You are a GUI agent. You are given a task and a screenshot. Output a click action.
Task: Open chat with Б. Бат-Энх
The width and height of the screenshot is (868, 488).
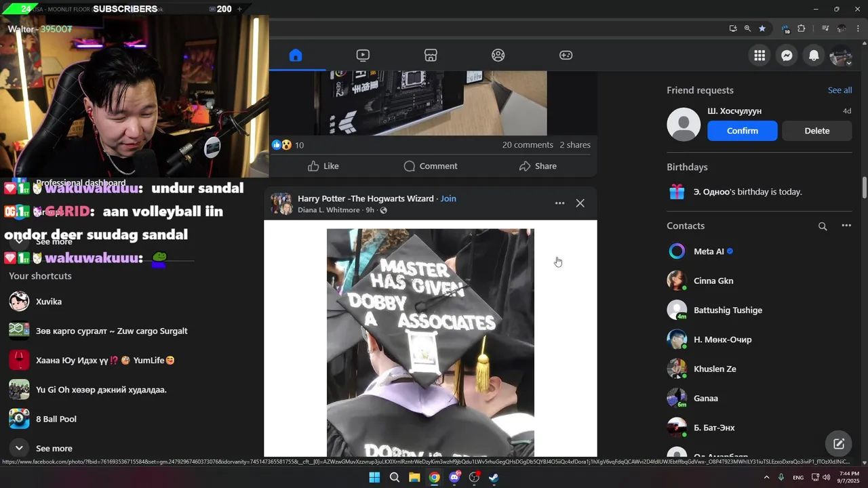pos(759,428)
